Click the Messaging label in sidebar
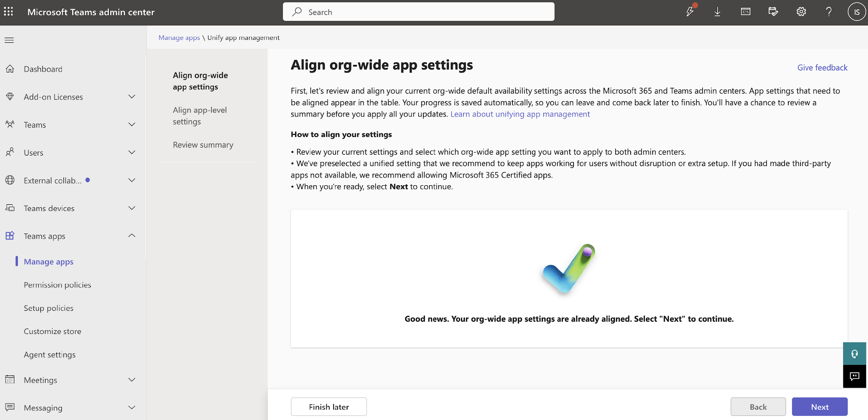 pyautogui.click(x=43, y=408)
